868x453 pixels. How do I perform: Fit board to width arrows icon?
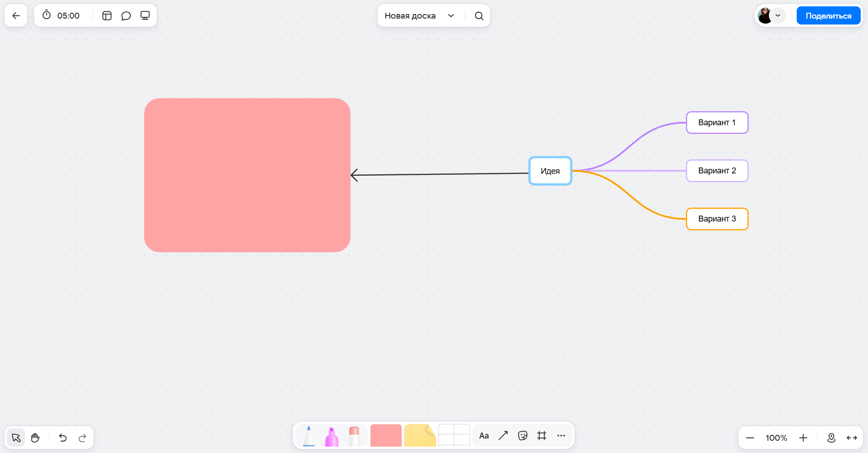click(852, 438)
